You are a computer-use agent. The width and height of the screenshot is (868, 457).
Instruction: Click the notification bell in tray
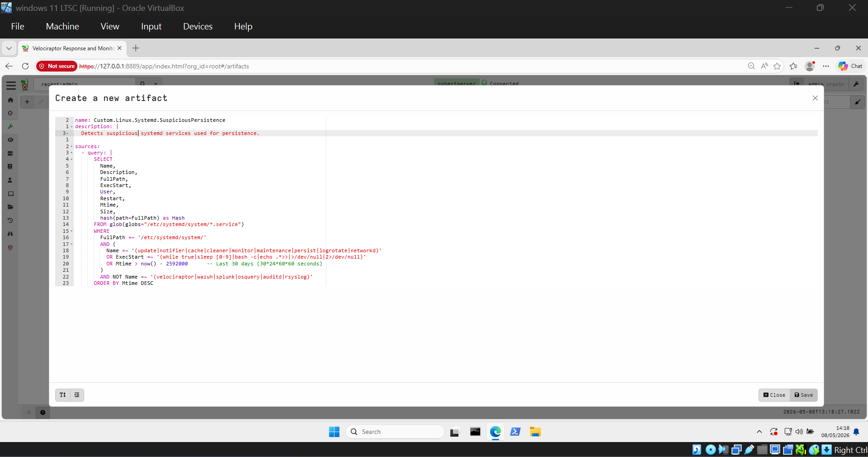click(x=856, y=432)
